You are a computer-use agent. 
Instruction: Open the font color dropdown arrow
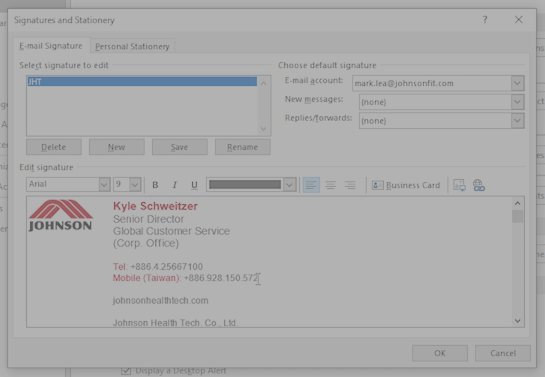[289, 185]
